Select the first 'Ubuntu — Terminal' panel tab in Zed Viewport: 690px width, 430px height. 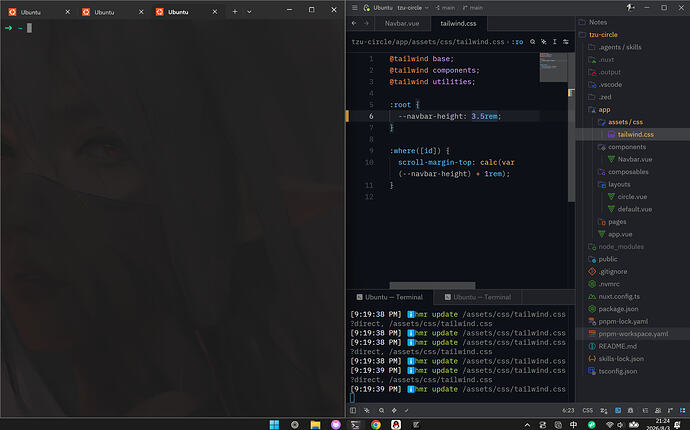coord(390,297)
